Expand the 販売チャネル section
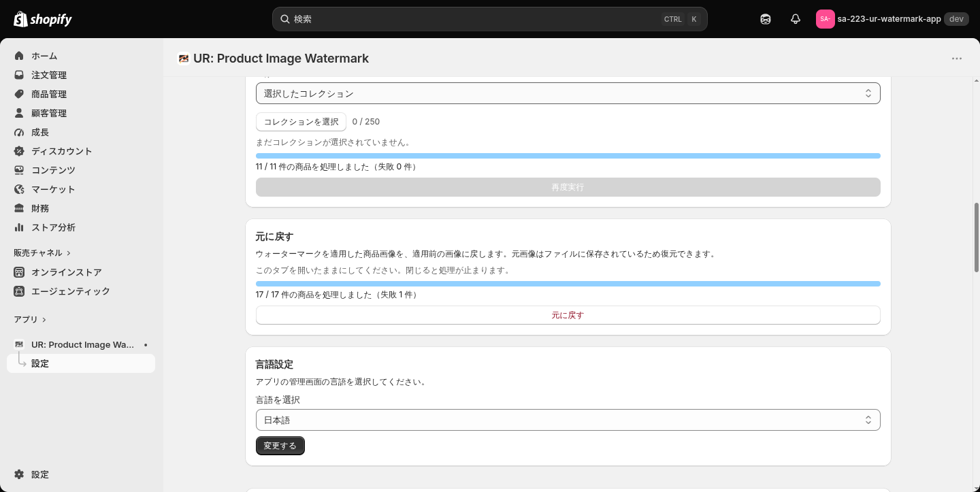The height and width of the screenshot is (492, 980). [42, 252]
